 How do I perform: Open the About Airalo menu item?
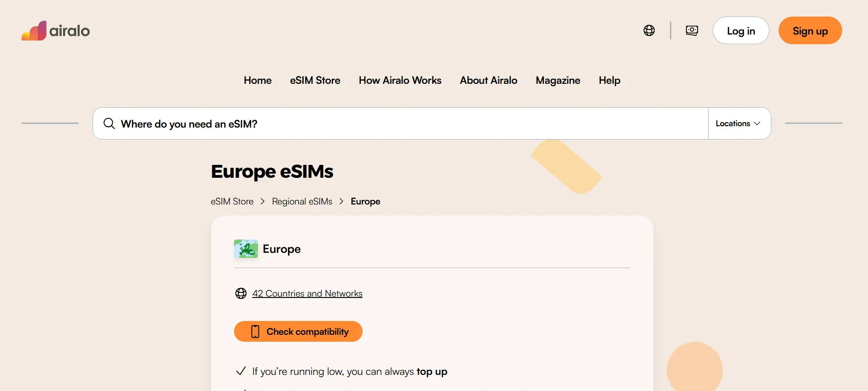click(x=488, y=80)
